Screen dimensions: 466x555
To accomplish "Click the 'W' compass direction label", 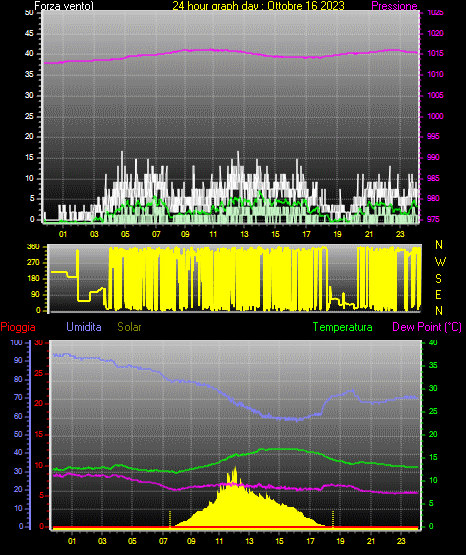I will [x=440, y=262].
